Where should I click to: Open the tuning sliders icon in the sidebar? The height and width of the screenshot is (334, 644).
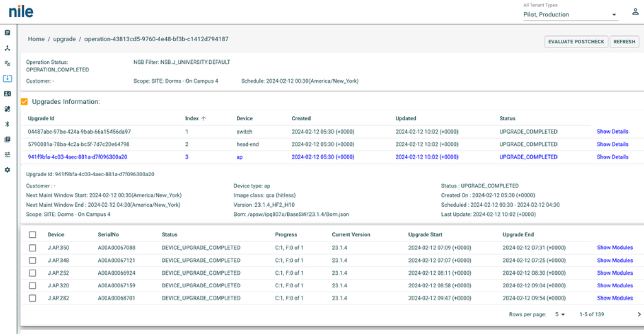tap(7, 154)
